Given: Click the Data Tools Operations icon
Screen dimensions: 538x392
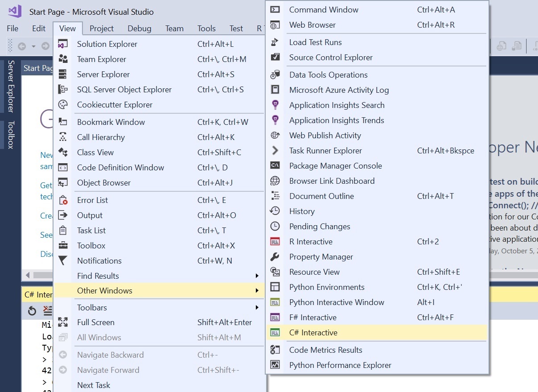Looking at the screenshot, I should 275,75.
